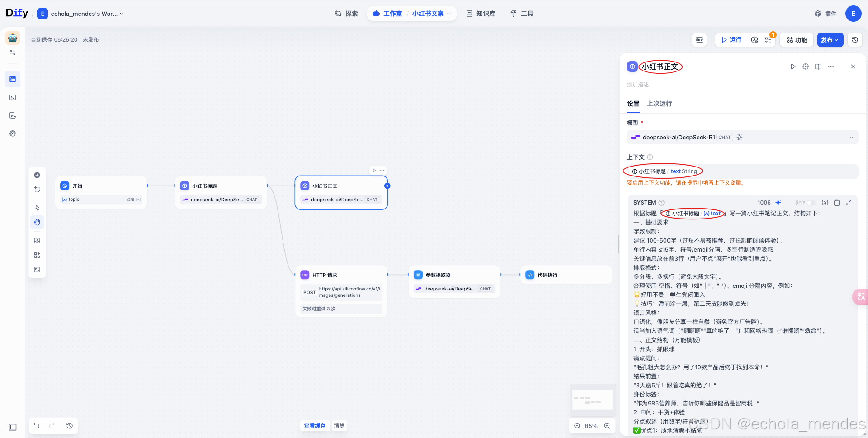Open the ENV environment variables button
The width and height of the screenshot is (868, 438).
click(699, 40)
